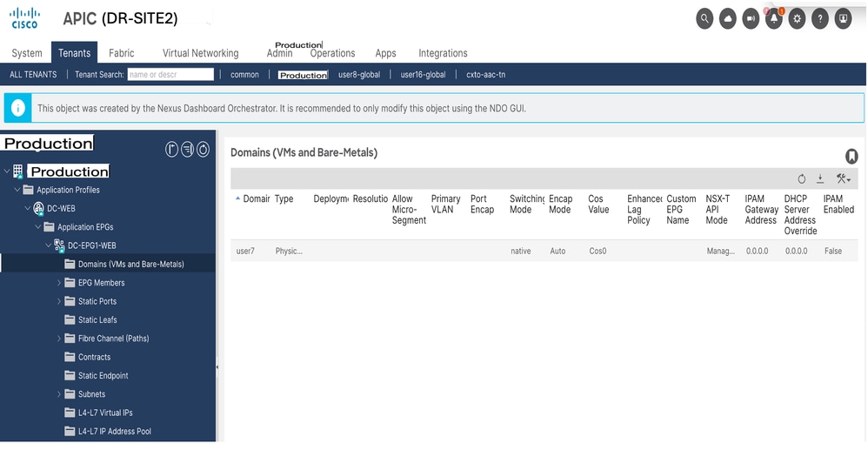Click the Production tenant building icon
868x450 pixels.
click(18, 171)
